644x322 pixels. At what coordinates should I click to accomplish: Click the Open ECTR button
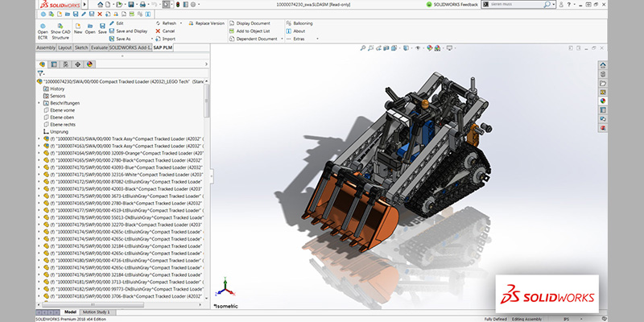[x=43, y=31]
